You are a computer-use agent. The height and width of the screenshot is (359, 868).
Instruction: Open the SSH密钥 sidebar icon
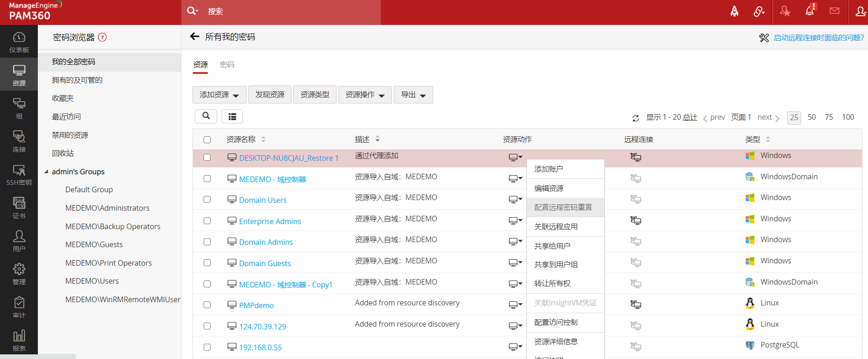point(19,175)
